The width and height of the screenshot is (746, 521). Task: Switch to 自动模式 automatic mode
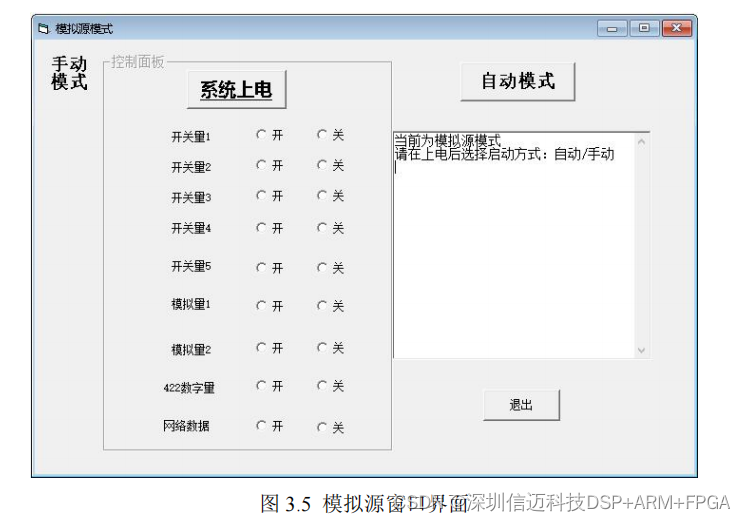point(517,81)
